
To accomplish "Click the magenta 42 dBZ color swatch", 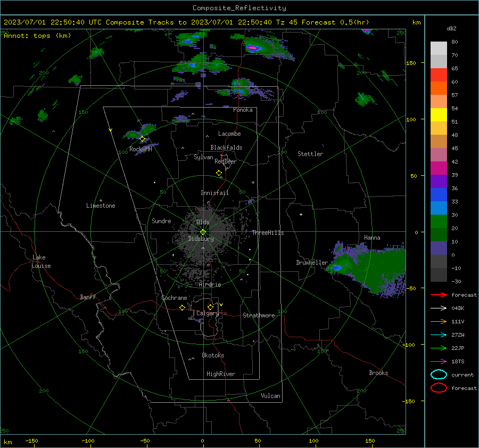I will pyautogui.click(x=439, y=168).
